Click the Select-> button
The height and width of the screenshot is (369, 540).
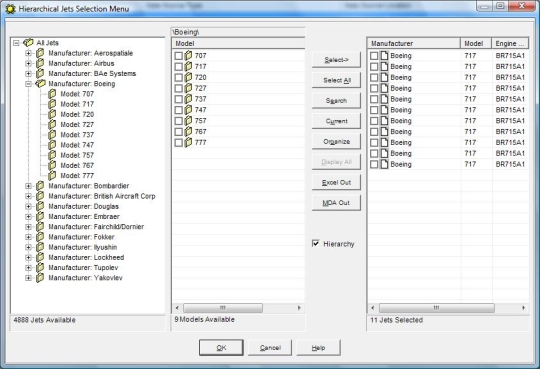coord(336,60)
